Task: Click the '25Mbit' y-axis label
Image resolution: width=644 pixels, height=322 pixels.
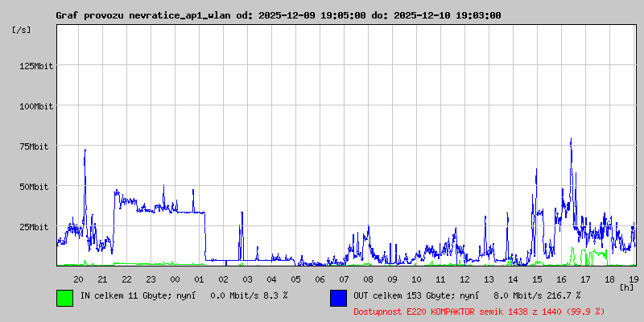Action: click(34, 227)
